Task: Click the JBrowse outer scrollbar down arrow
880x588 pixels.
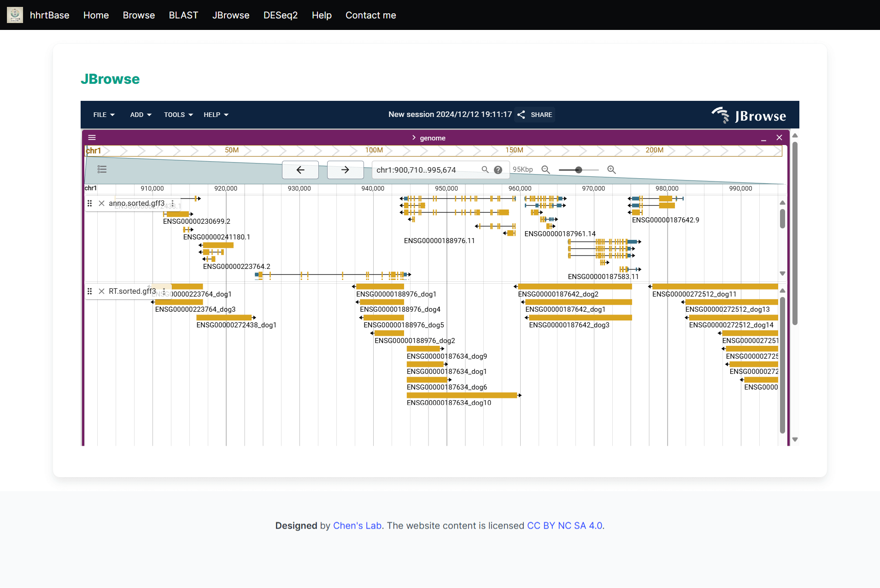Action: point(795,439)
